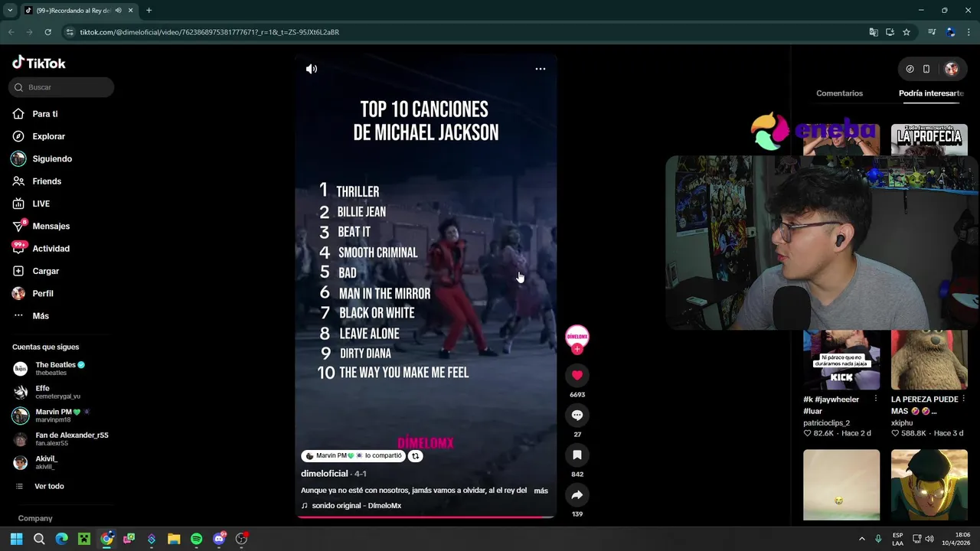
Task: Reload the browser page
Action: click(x=47, y=32)
